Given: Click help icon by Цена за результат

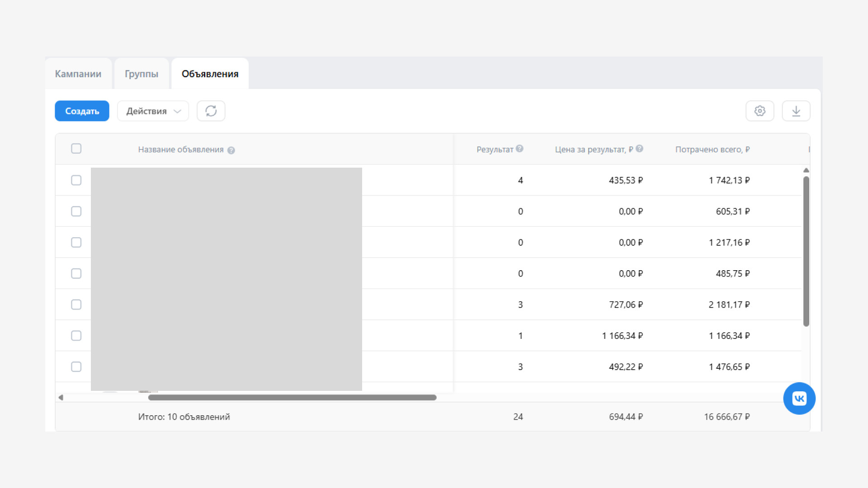Looking at the screenshot, I should 639,149.
